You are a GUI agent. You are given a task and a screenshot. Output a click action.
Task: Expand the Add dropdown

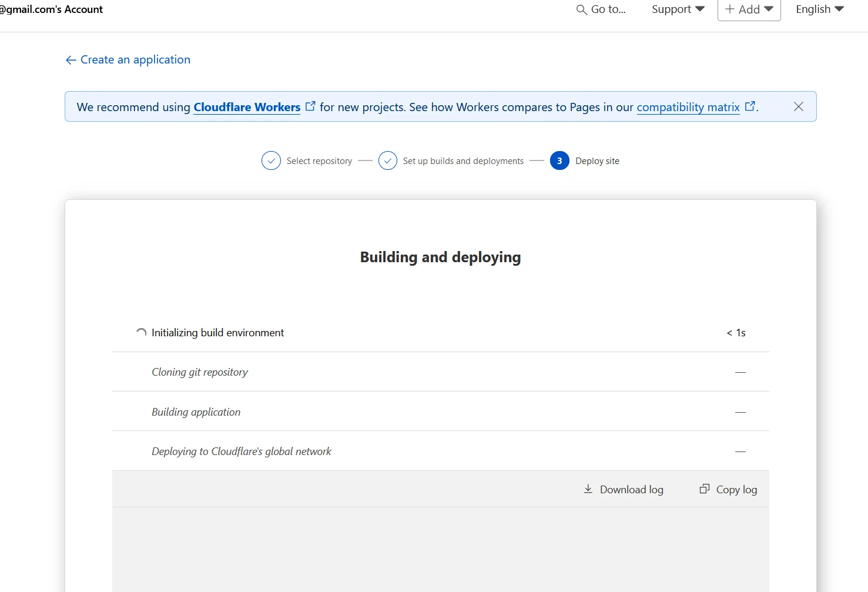(749, 9)
